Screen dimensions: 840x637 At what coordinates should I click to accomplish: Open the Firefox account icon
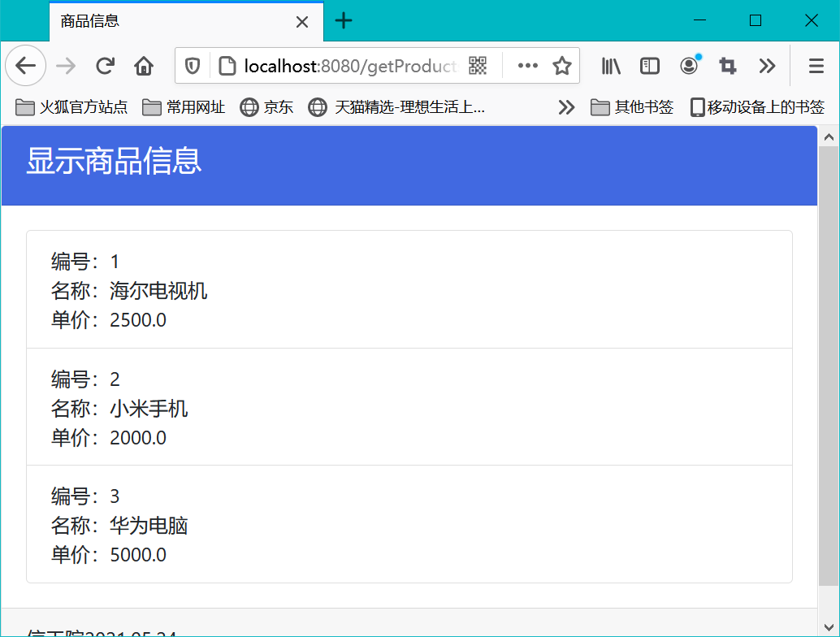coord(690,65)
